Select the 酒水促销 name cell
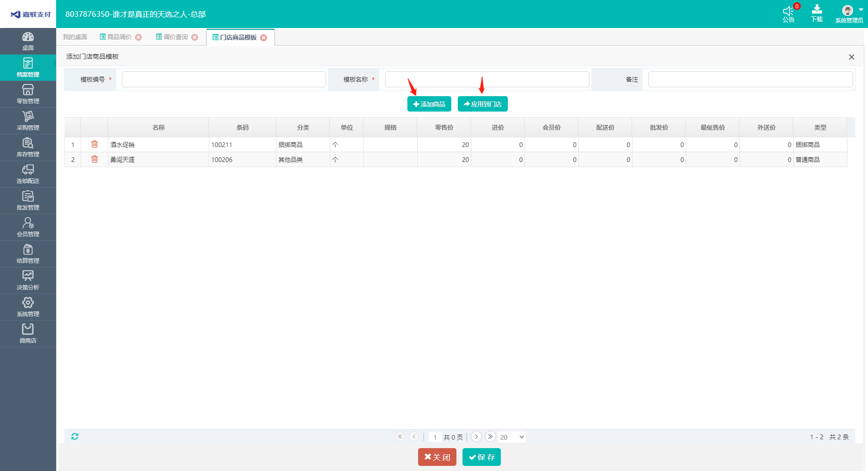This screenshot has height=471, width=868. pyautogui.click(x=158, y=145)
